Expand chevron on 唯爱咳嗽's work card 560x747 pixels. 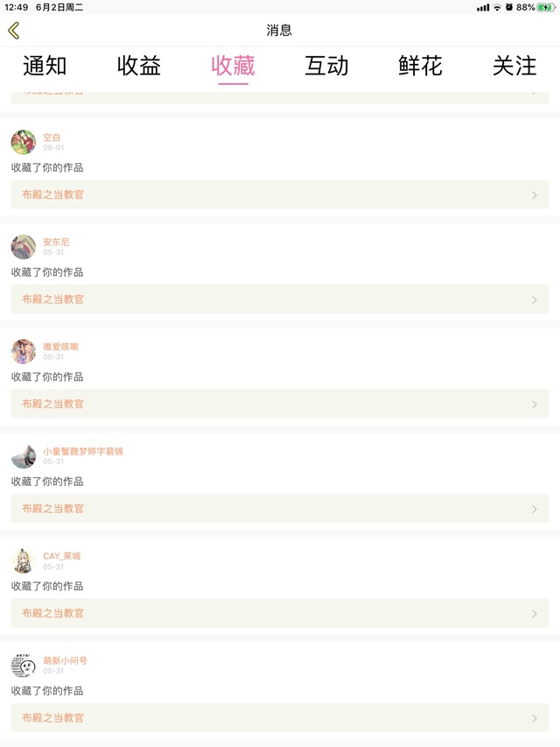click(x=535, y=405)
